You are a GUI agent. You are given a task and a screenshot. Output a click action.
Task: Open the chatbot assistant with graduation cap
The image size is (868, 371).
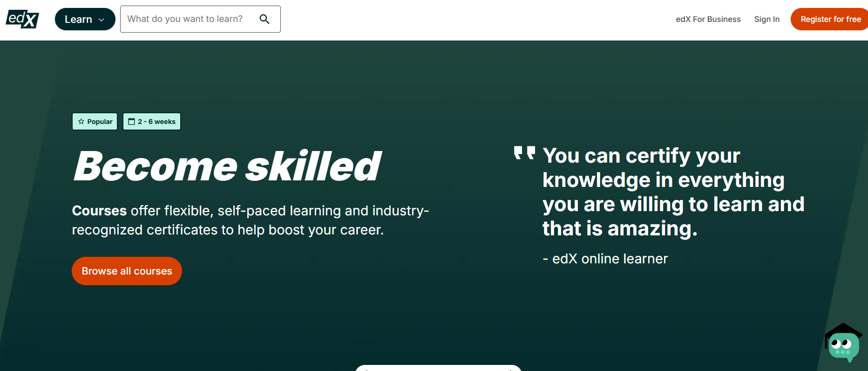pyautogui.click(x=843, y=344)
